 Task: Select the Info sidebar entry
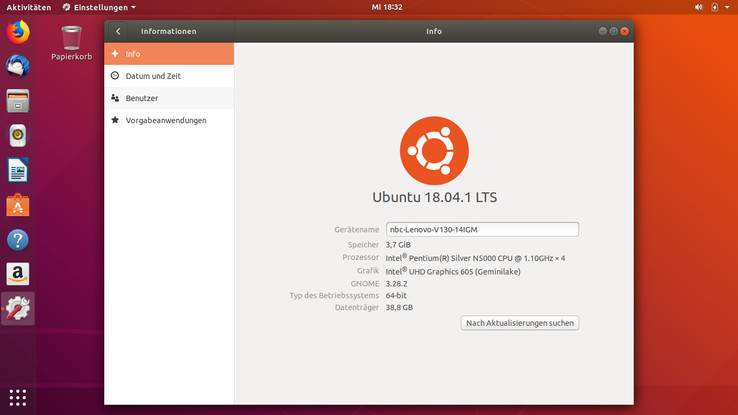tap(169, 54)
